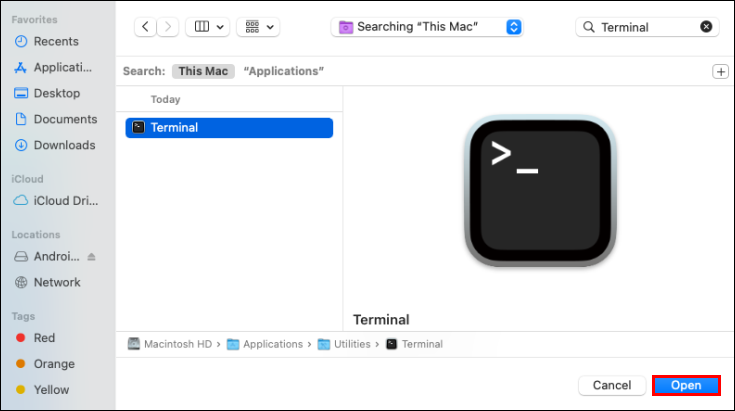Open Desktop in the sidebar
Viewport: 735px width, 411px height.
click(x=47, y=93)
